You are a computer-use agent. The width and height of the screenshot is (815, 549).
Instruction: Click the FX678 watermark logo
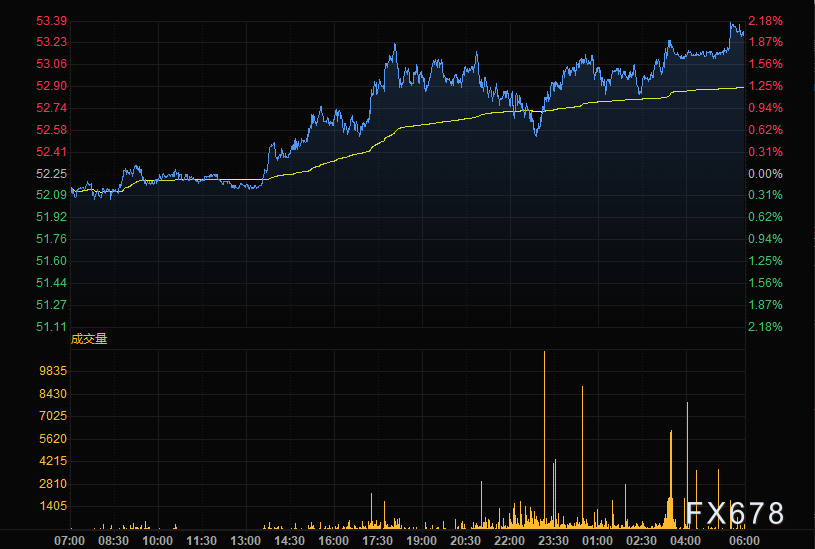pyautogui.click(x=735, y=513)
